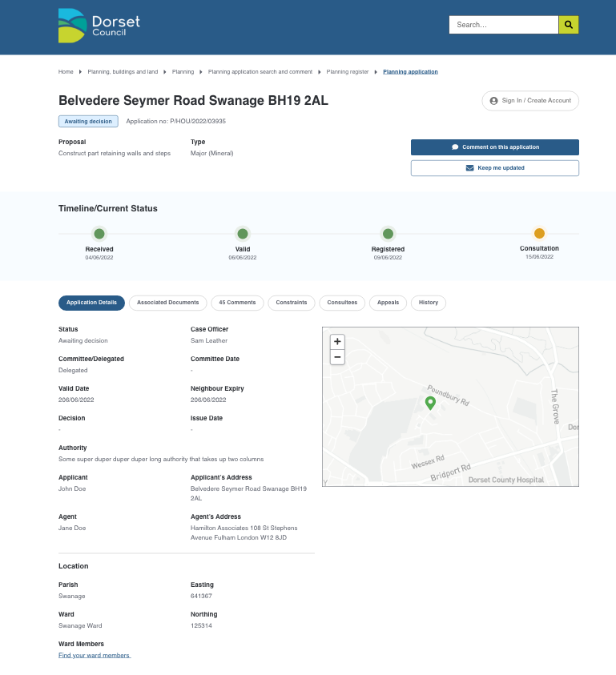Screen dimensions: 616x675
Task: Open the Associated Documents tab
Action: click(x=168, y=303)
